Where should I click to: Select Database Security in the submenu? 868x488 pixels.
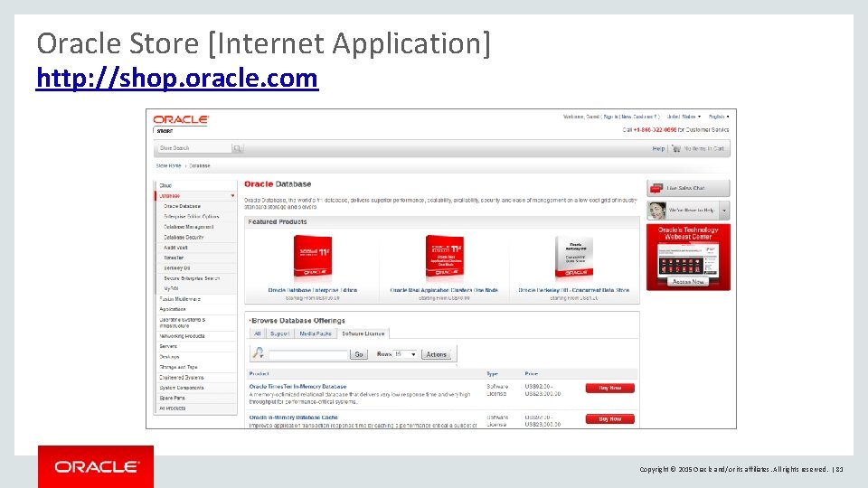[184, 237]
